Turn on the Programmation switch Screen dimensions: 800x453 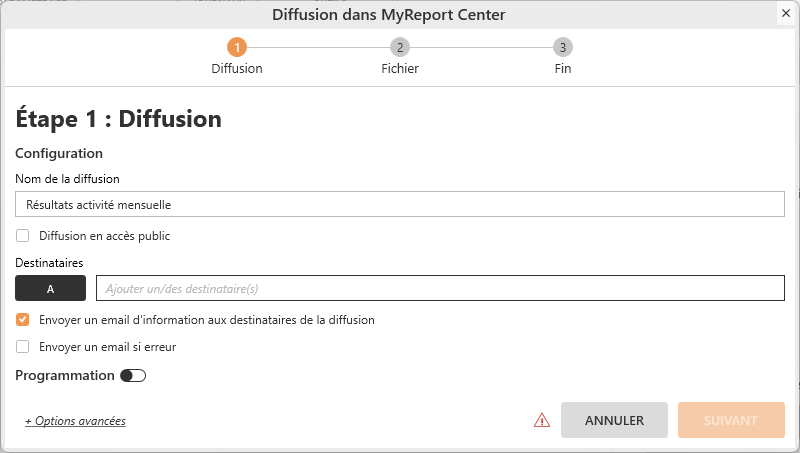[132, 376]
